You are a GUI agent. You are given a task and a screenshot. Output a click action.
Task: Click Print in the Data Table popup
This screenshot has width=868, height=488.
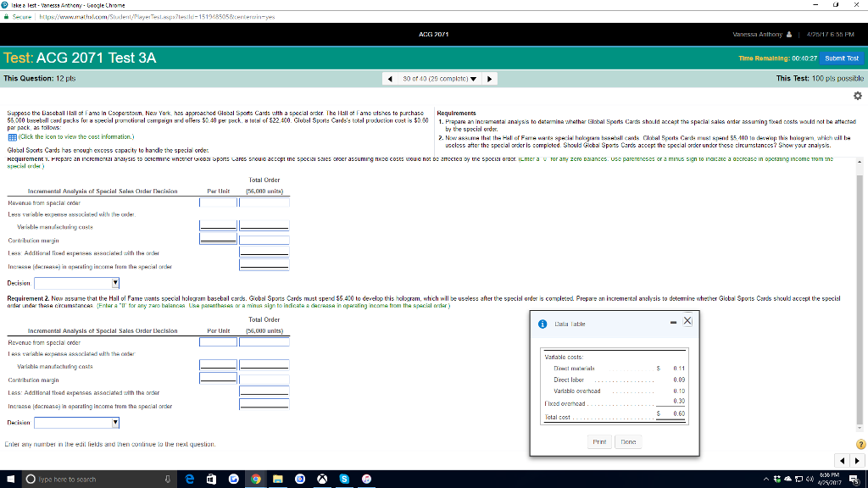pyautogui.click(x=601, y=441)
